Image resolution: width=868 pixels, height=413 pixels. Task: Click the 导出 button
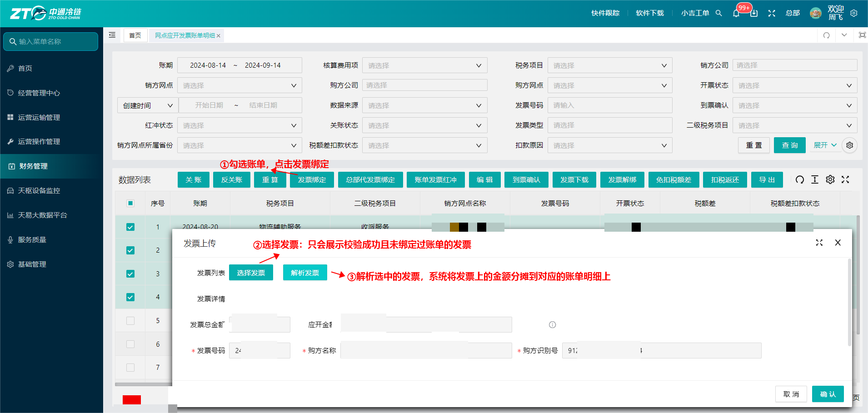coord(767,179)
